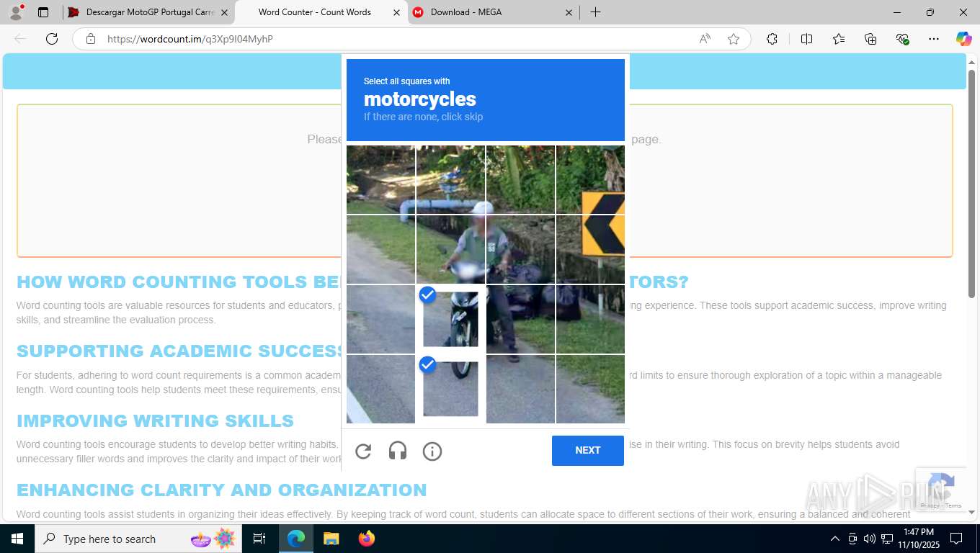Click the page vertical scrollbar thumb
This screenshot has height=553, width=980.
971,184
